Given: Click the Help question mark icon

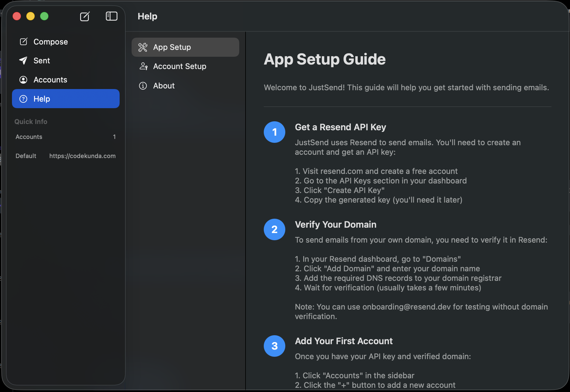Looking at the screenshot, I should (x=23, y=99).
